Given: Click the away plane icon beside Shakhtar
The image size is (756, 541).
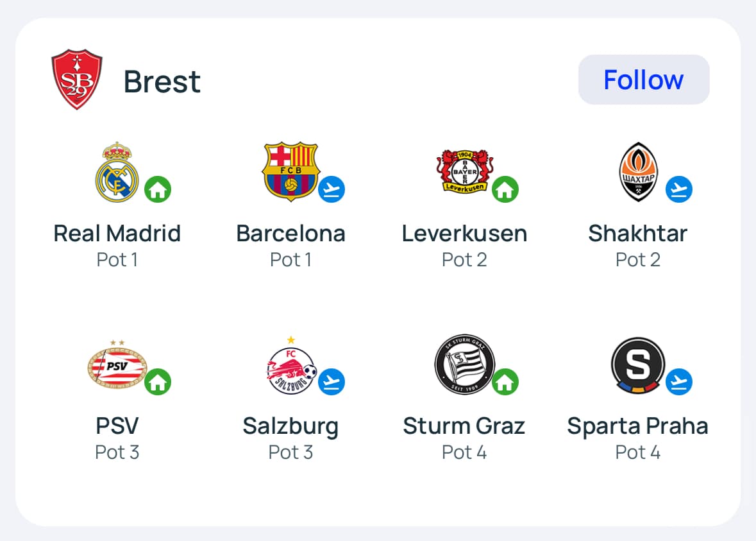Looking at the screenshot, I should click(679, 189).
